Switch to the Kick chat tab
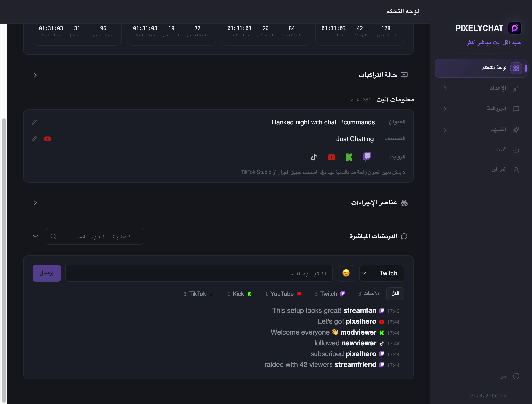The image size is (532, 404). tap(239, 294)
